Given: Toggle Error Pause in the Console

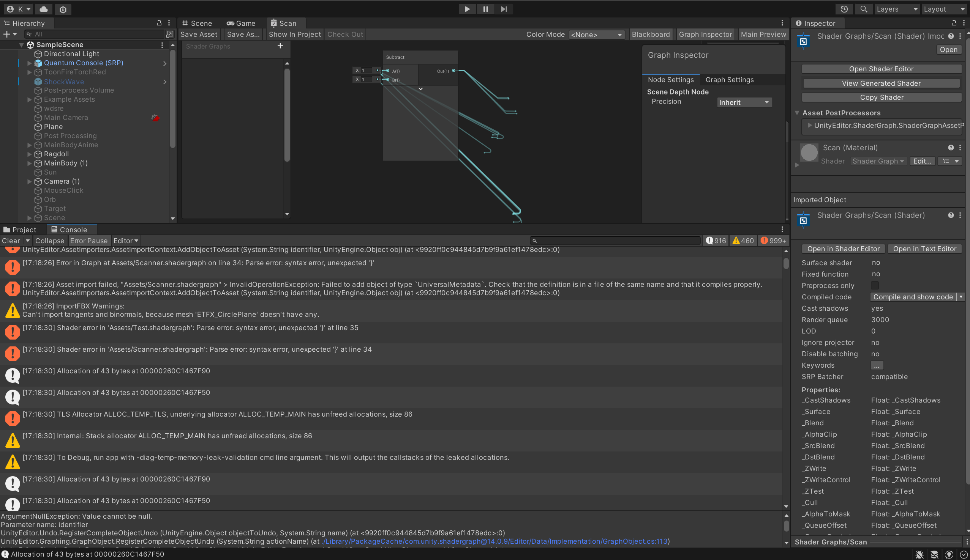Looking at the screenshot, I should tap(89, 241).
